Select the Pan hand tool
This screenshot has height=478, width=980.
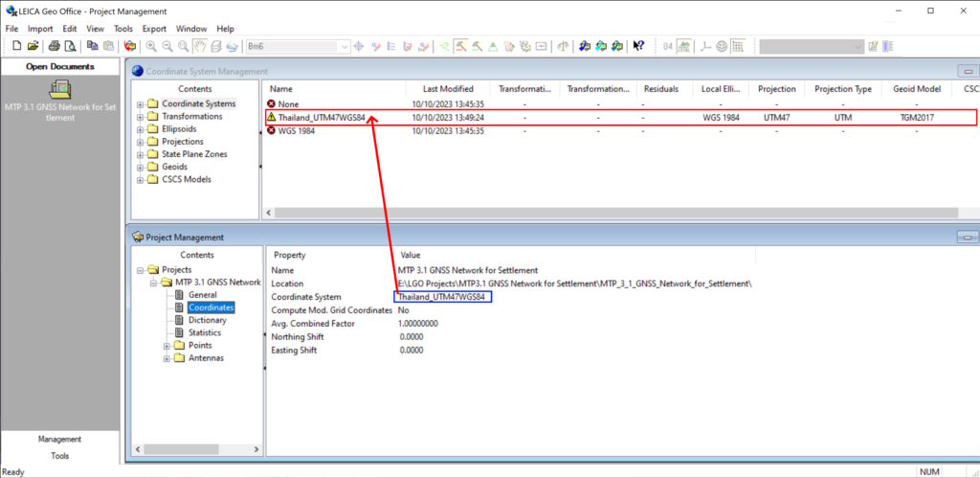[x=200, y=46]
